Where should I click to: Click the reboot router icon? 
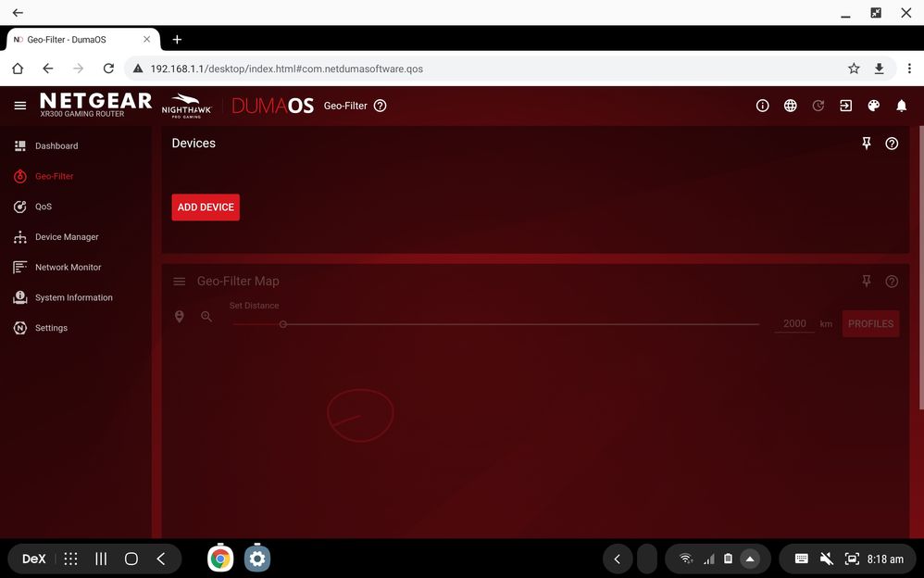click(818, 106)
